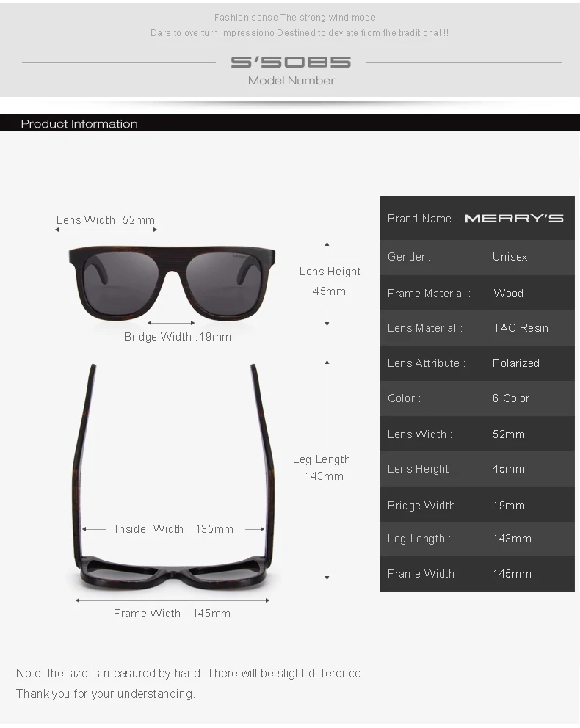580x728 pixels.
Task: Select 'Lens Height' label beside front-view glasses
Action: (x=330, y=272)
